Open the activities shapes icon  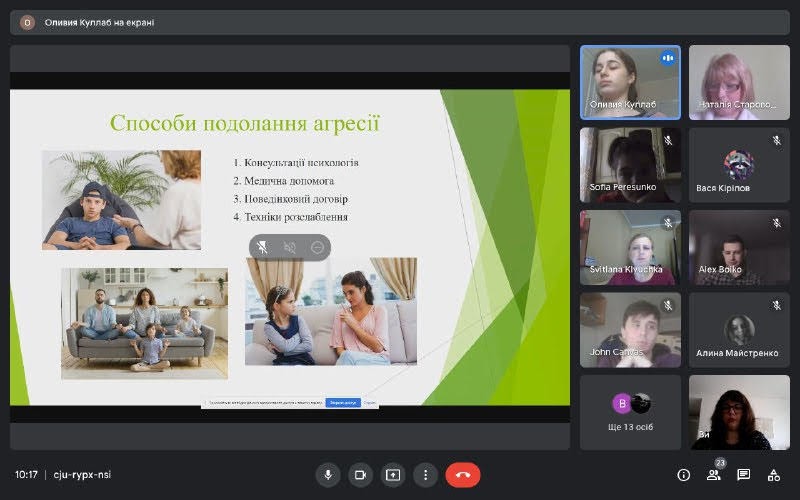tap(773, 476)
